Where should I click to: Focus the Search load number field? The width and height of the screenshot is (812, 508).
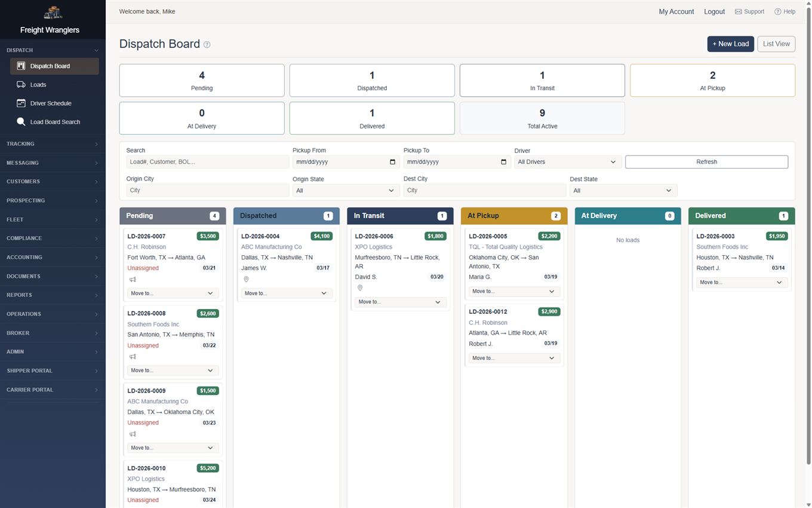(x=207, y=162)
